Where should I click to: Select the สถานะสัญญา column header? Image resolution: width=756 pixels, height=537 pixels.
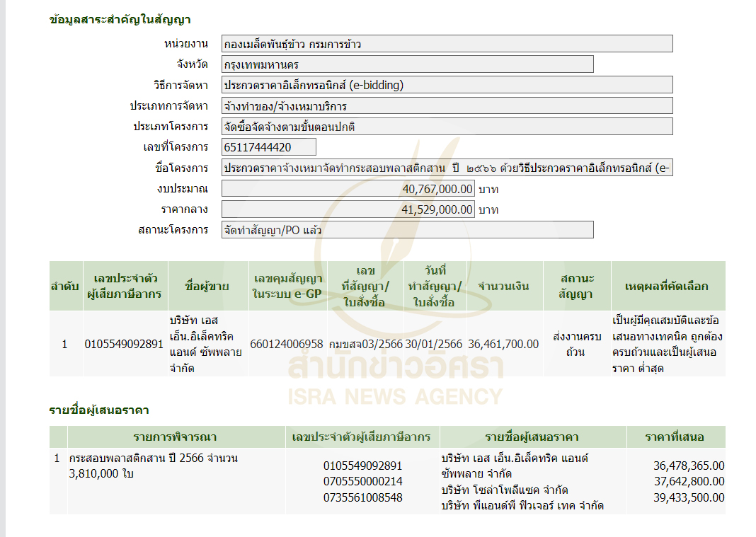(576, 287)
